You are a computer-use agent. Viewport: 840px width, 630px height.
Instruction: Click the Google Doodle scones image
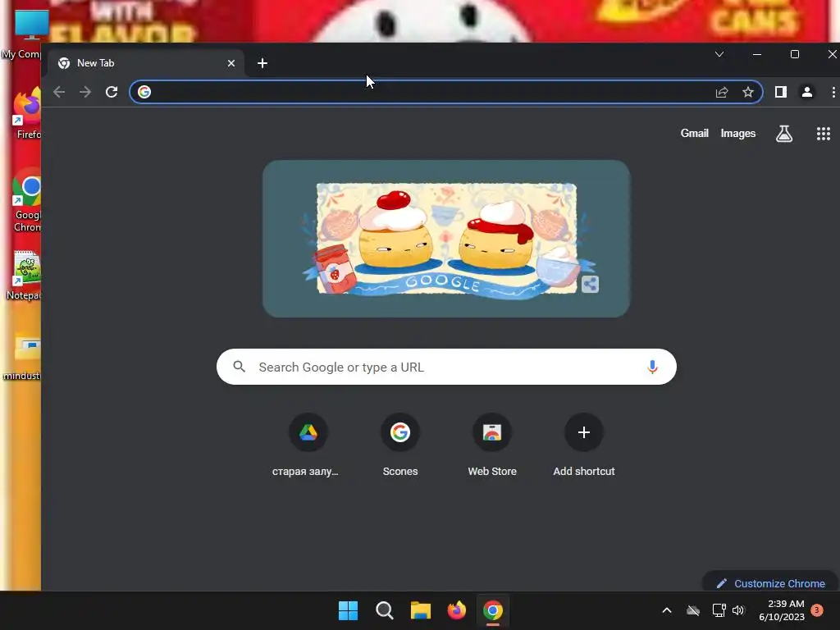pyautogui.click(x=446, y=239)
